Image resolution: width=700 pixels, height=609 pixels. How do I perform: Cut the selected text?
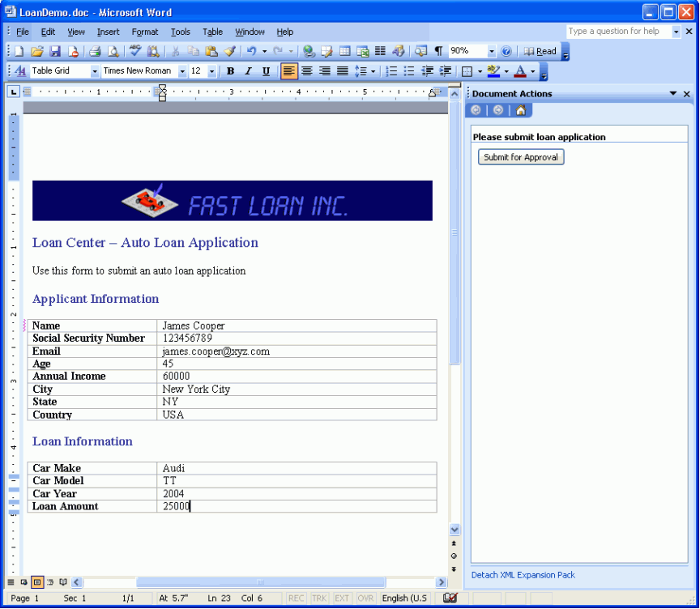[x=176, y=51]
